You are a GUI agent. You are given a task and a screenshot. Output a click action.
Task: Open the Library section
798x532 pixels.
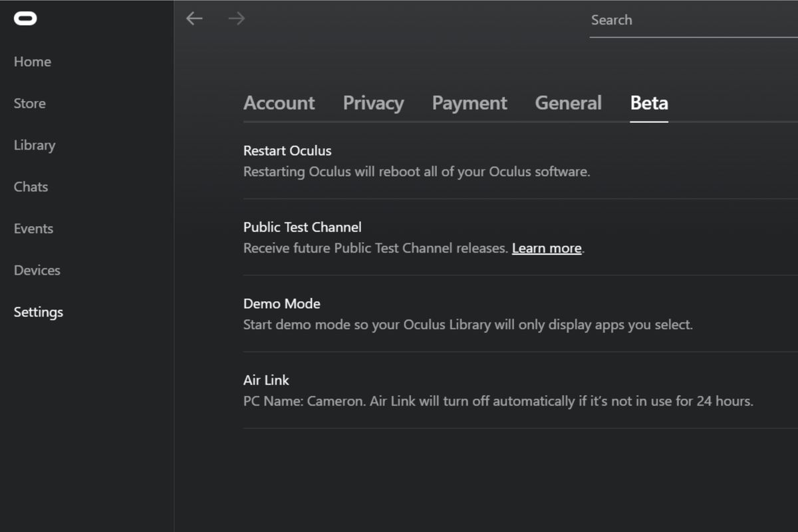(x=35, y=146)
